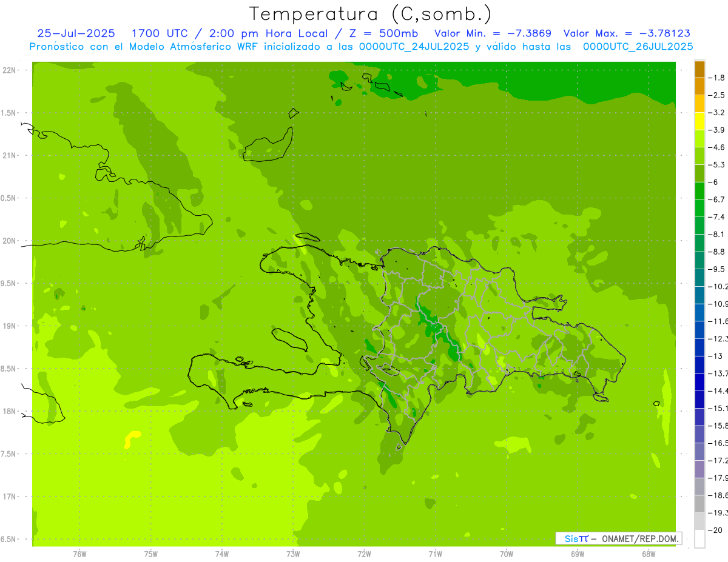728x562 pixels.
Task: Pick the legend swatch between -2.5 and -3.2
Action: click(699, 104)
